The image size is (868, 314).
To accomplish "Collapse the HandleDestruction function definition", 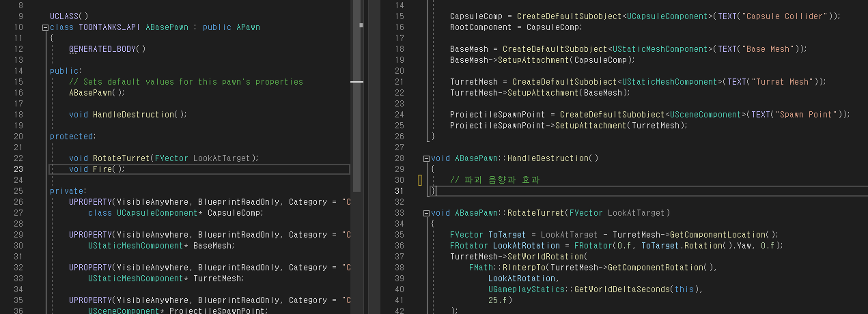I will [x=425, y=158].
